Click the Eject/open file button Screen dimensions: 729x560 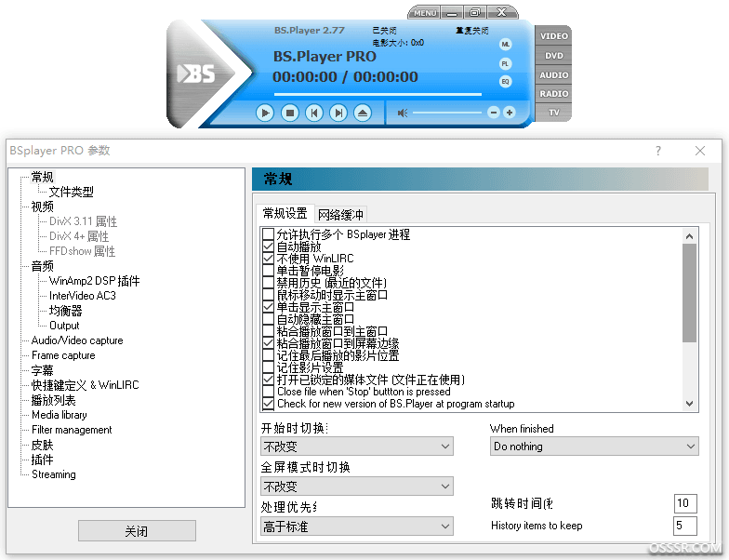(x=363, y=113)
